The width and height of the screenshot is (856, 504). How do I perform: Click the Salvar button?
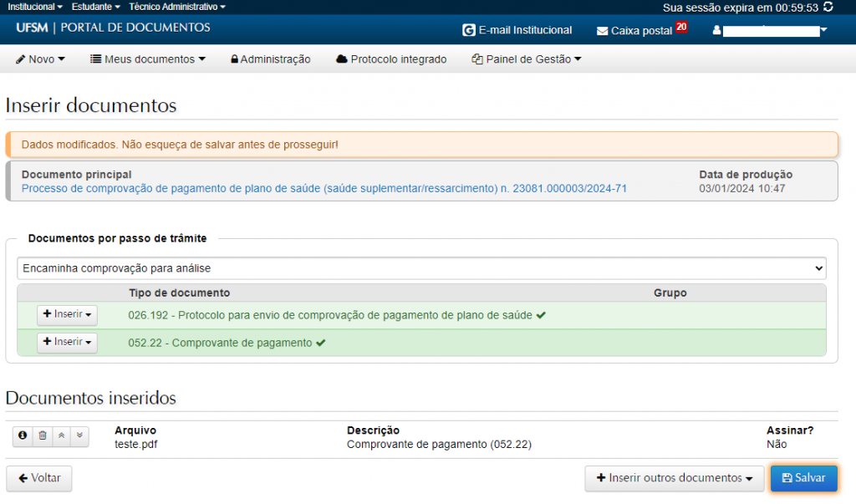(x=802, y=478)
